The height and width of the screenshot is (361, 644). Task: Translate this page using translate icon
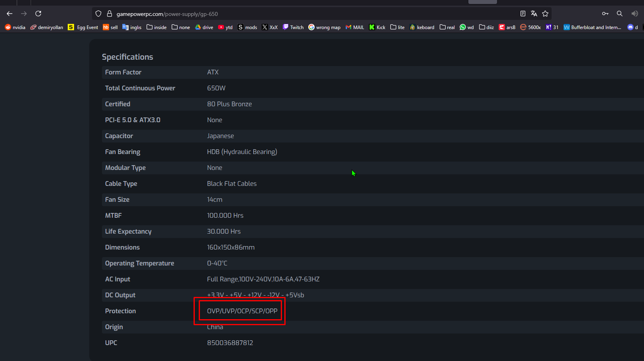coord(534,14)
